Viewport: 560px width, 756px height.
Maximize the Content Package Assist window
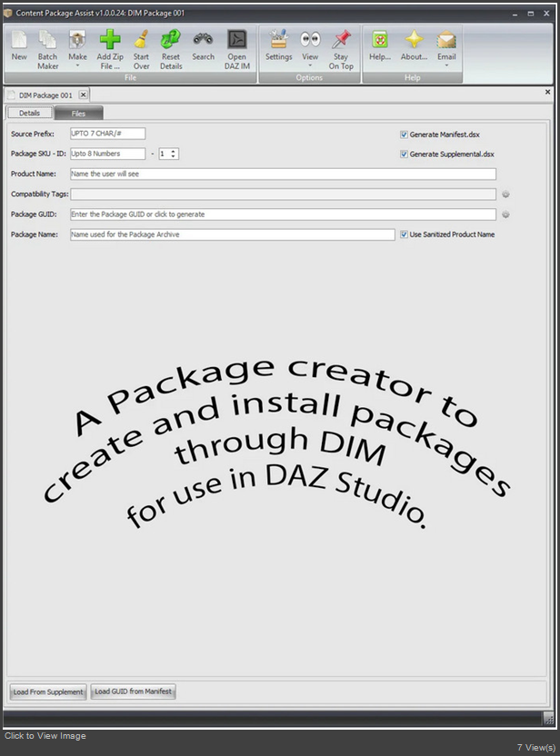pyautogui.click(x=531, y=14)
